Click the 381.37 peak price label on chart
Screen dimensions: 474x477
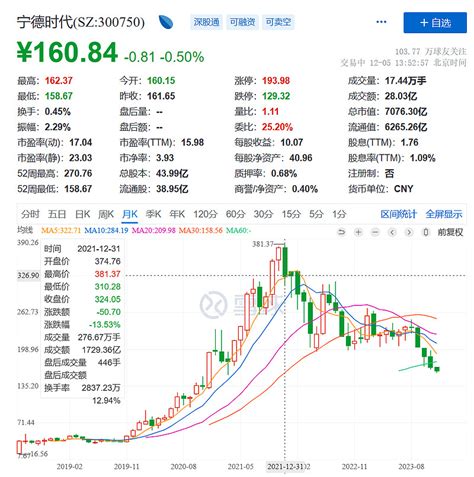[x=263, y=244]
